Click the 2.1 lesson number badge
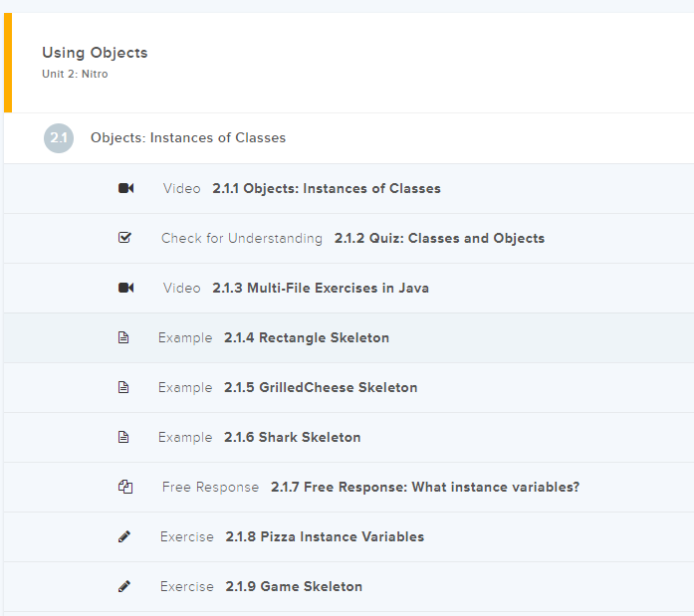 click(59, 138)
